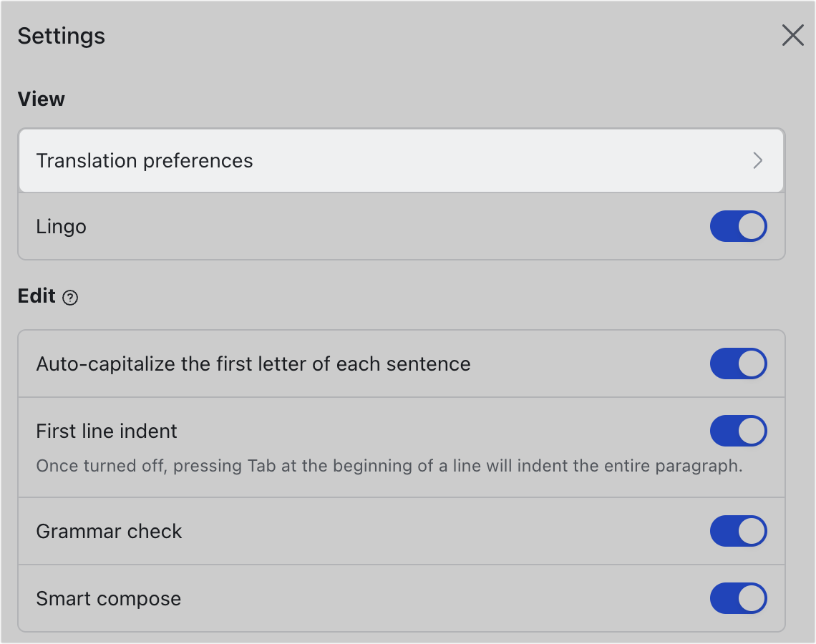The image size is (816, 644).
Task: Click the chevron beside Translation preferences
Action: (758, 161)
